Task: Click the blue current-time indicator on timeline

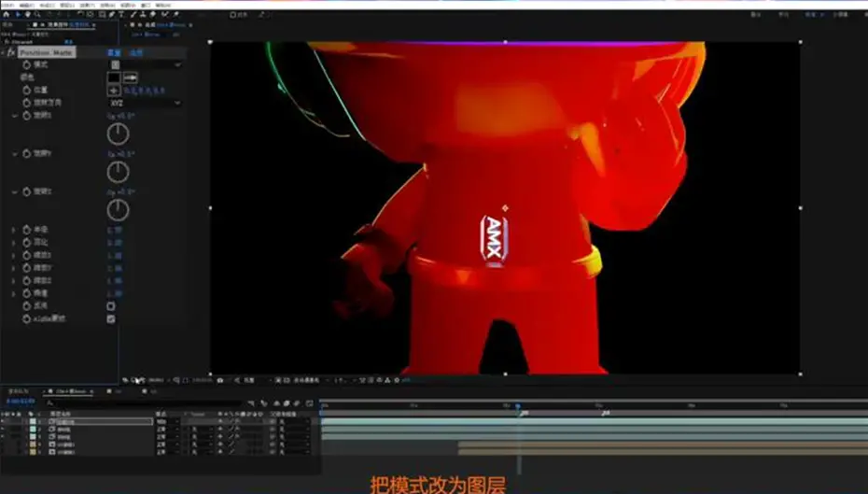Action: 519,406
